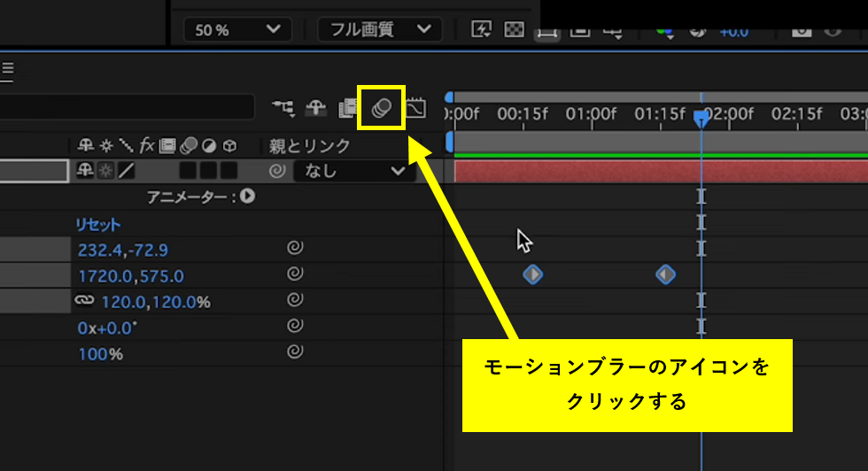868x471 pixels.
Task: Click the fx column header icon
Action: click(x=146, y=145)
